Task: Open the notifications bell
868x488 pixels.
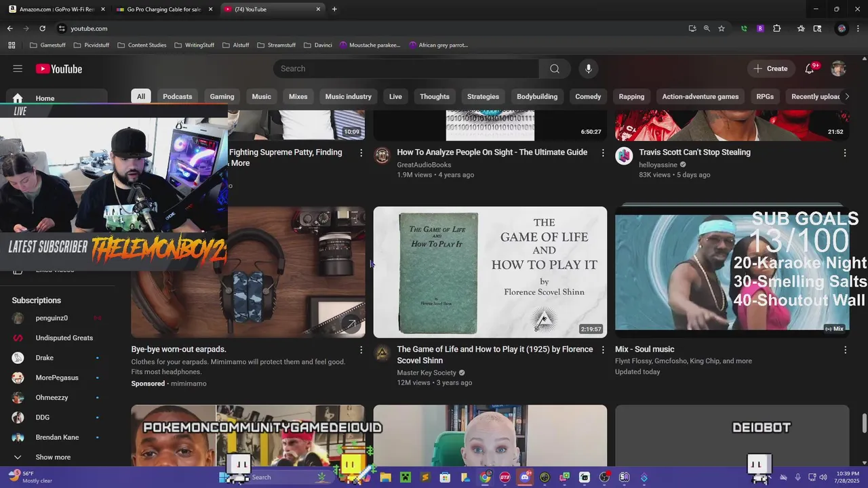Action: pyautogui.click(x=810, y=68)
